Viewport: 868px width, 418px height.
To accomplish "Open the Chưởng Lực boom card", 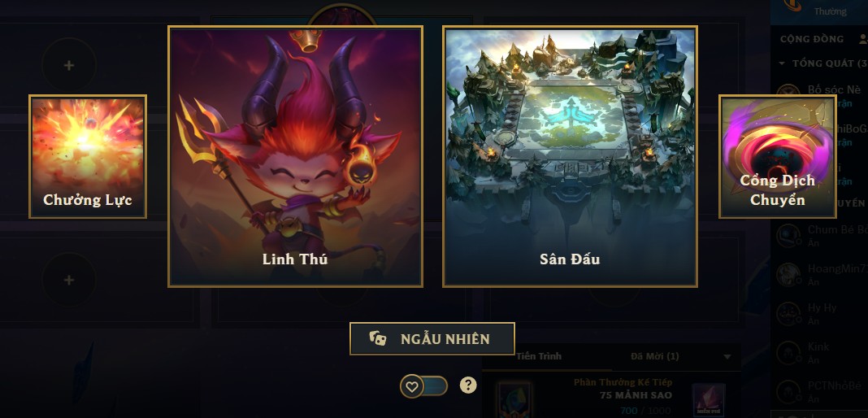I will (x=88, y=157).
